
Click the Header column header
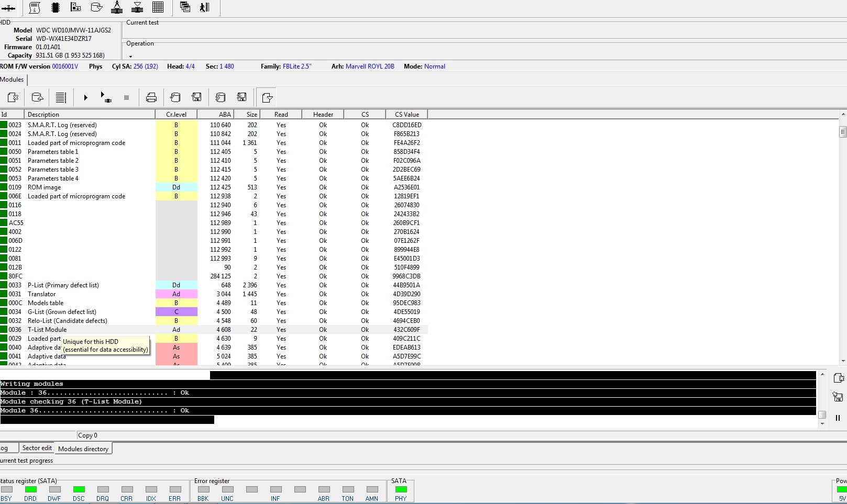click(323, 115)
